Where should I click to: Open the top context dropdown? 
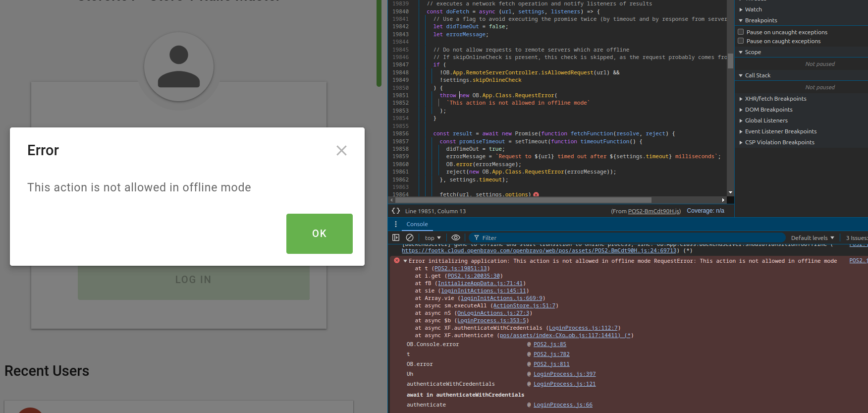[433, 238]
